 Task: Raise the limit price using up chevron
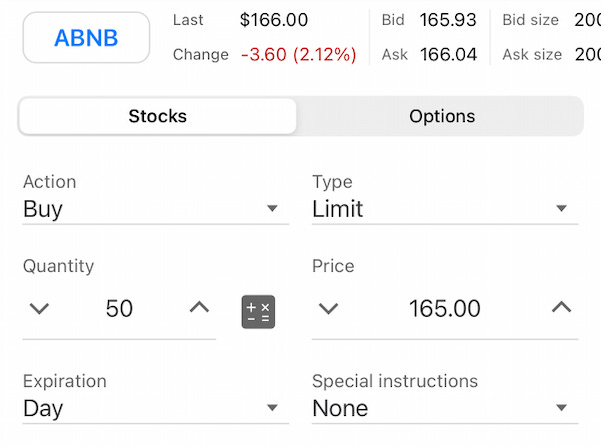561,307
